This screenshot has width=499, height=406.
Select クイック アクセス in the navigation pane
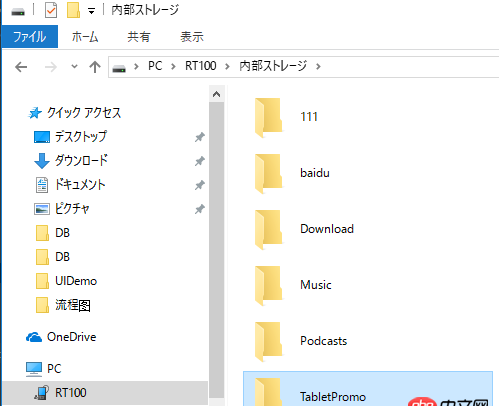tap(84, 113)
